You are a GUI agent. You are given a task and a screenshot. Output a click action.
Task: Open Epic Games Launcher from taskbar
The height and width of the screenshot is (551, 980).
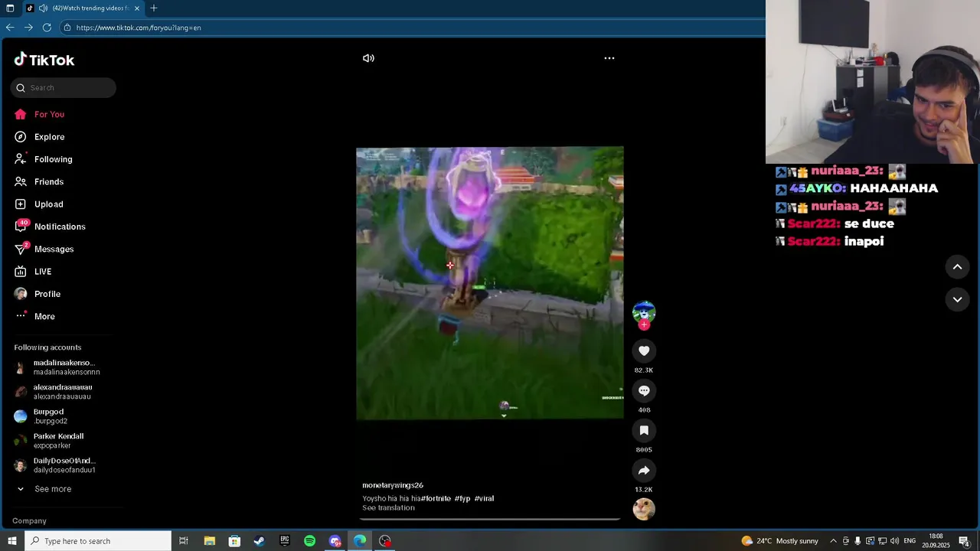click(x=285, y=541)
